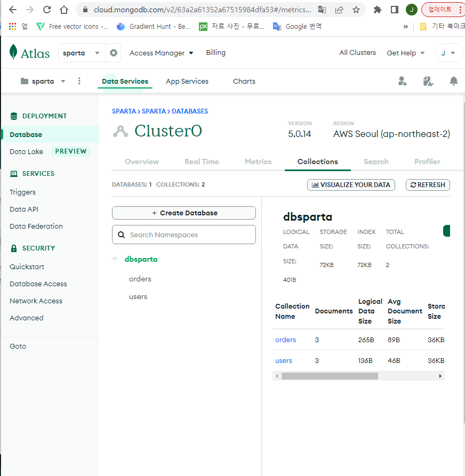This screenshot has width=465, height=476.
Task: Open the Free vector icons bookmark
Action: 72,27
